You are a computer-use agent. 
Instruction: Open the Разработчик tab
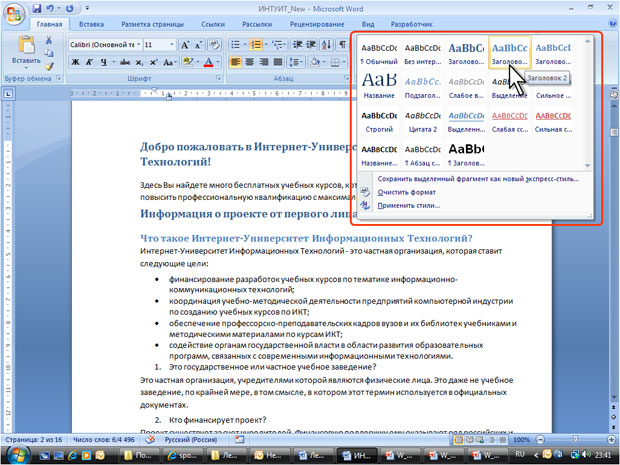412,24
